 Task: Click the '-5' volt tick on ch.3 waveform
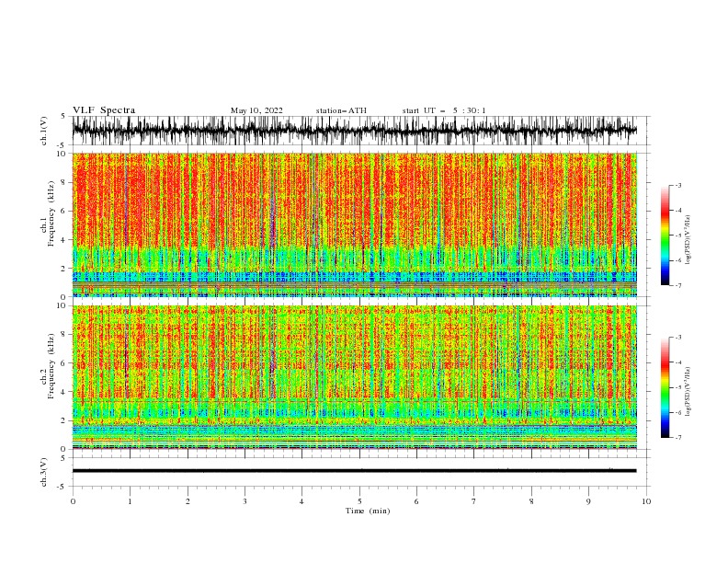tap(62, 487)
